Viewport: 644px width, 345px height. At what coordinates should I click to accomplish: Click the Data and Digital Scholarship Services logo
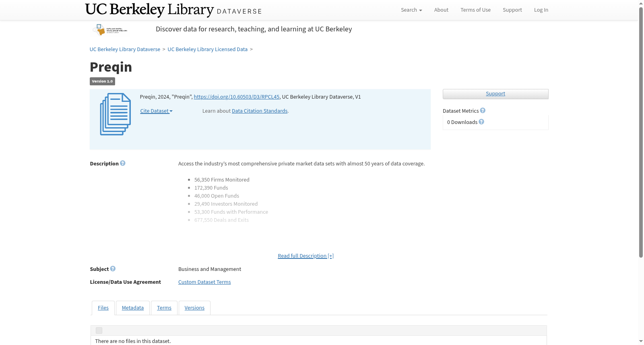pos(110,30)
